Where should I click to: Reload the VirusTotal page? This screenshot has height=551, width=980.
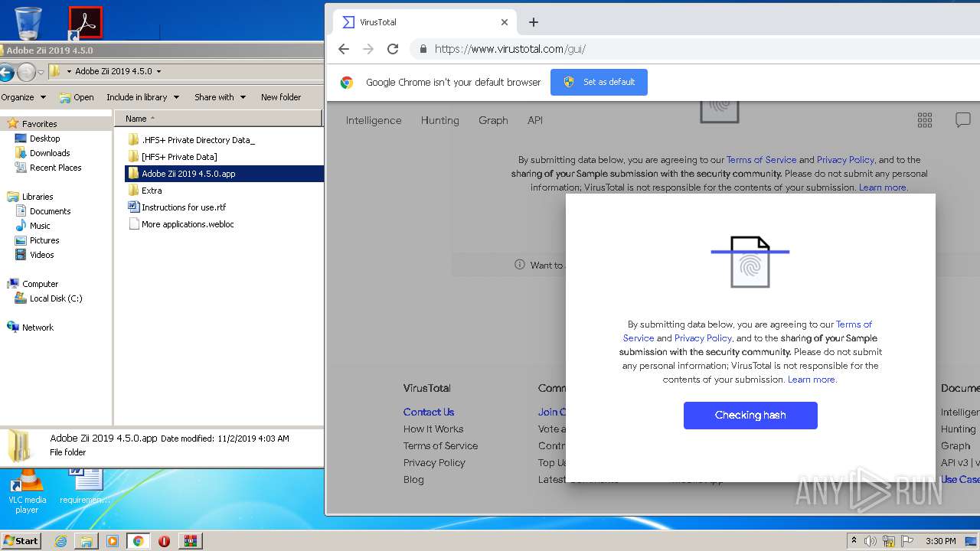click(393, 49)
